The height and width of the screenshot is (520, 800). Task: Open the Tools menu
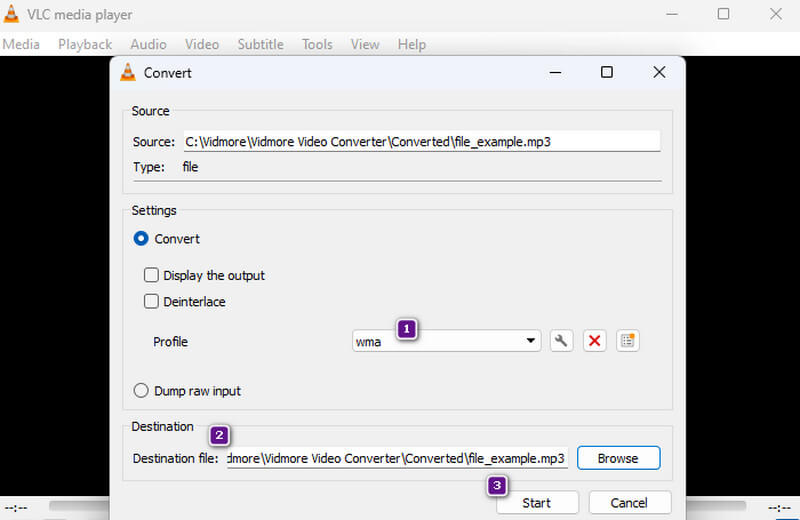coord(317,44)
